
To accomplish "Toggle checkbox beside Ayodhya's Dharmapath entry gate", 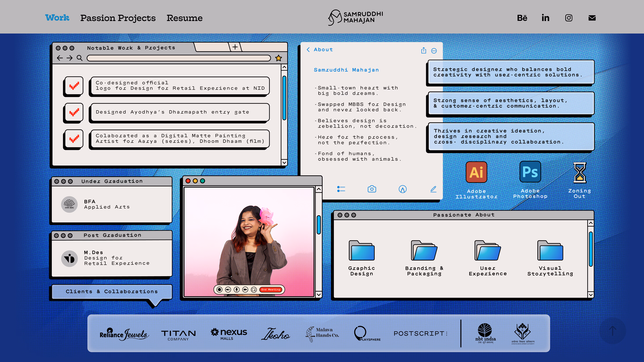I will pos(74,112).
